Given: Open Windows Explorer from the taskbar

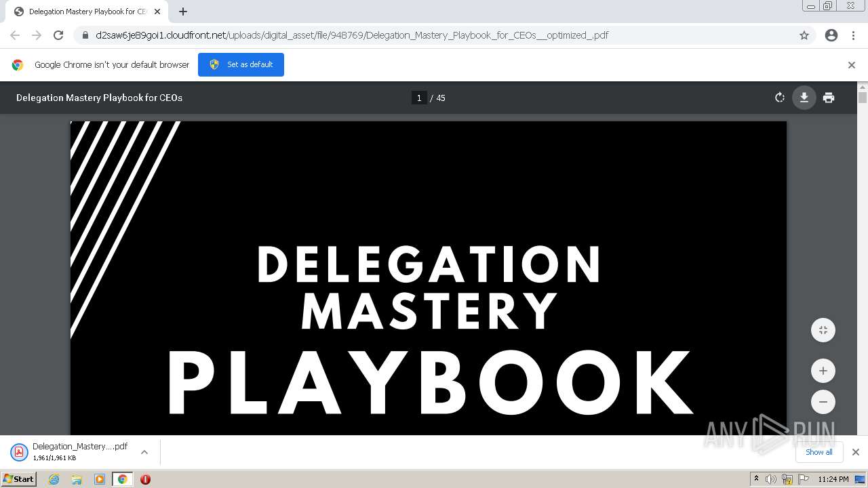Looking at the screenshot, I should point(77,479).
